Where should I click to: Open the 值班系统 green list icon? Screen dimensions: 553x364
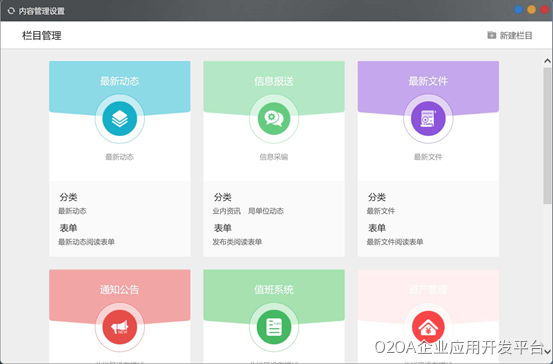point(274,327)
